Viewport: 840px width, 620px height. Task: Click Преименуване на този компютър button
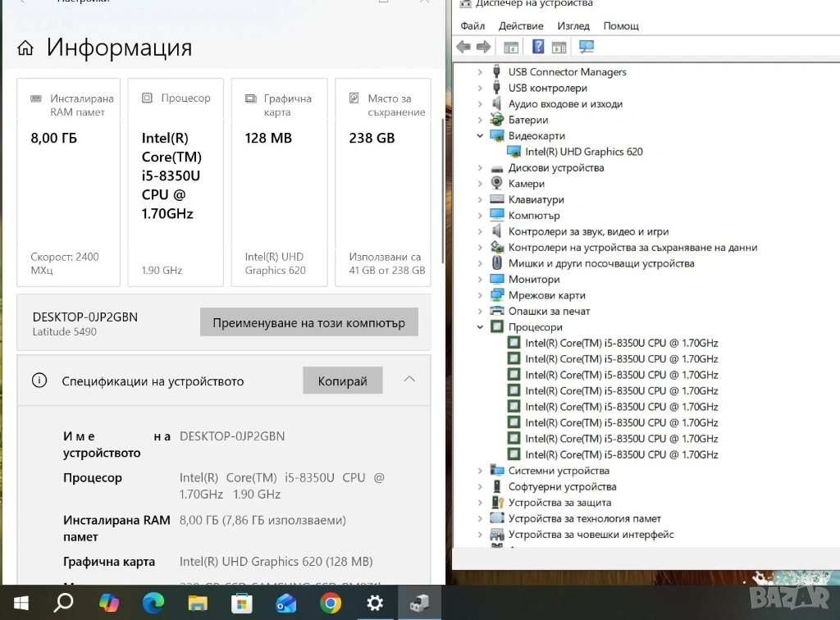[x=308, y=322]
